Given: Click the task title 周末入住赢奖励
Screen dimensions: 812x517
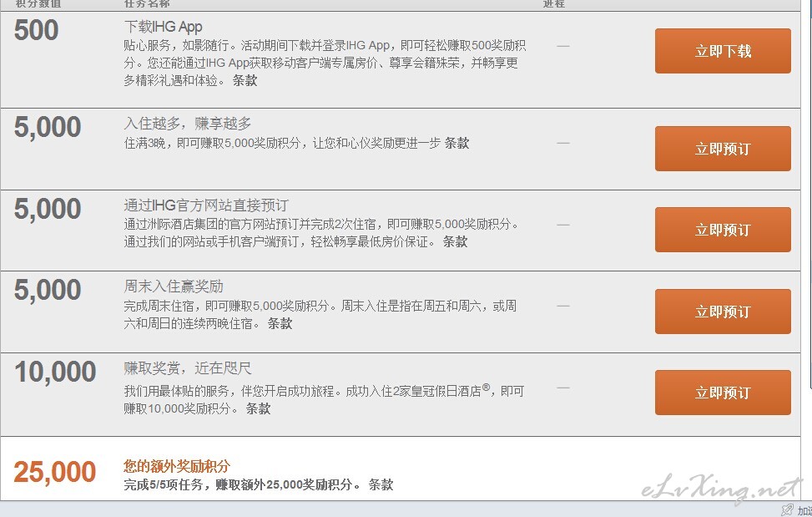Looking at the screenshot, I should (x=174, y=286).
